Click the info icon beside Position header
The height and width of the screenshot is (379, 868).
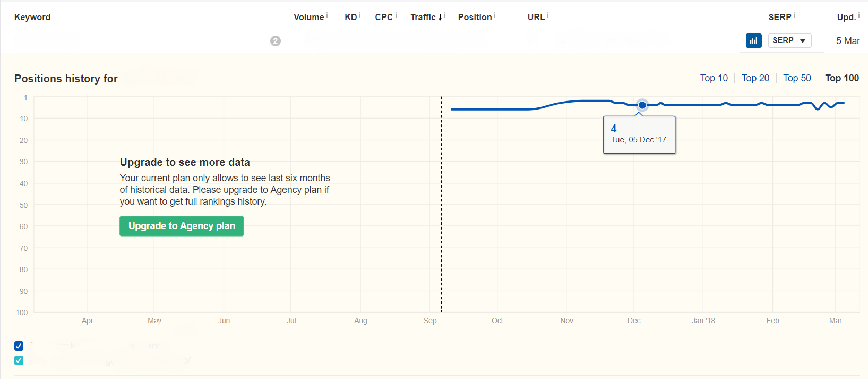pyautogui.click(x=495, y=15)
